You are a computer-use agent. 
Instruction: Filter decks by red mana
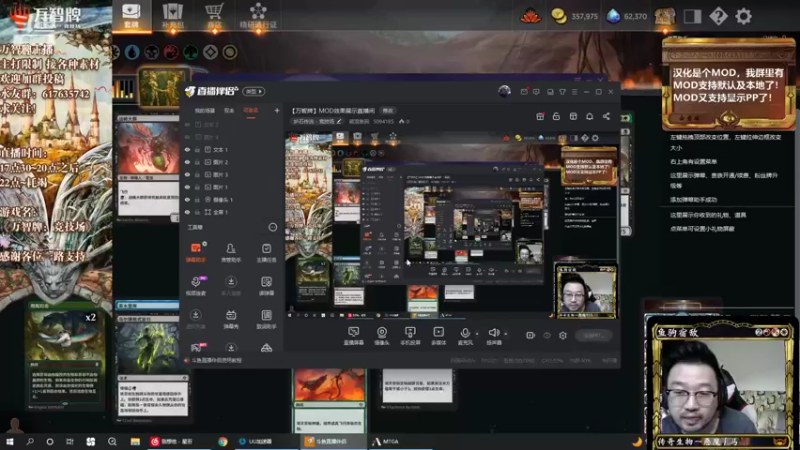(x=171, y=52)
